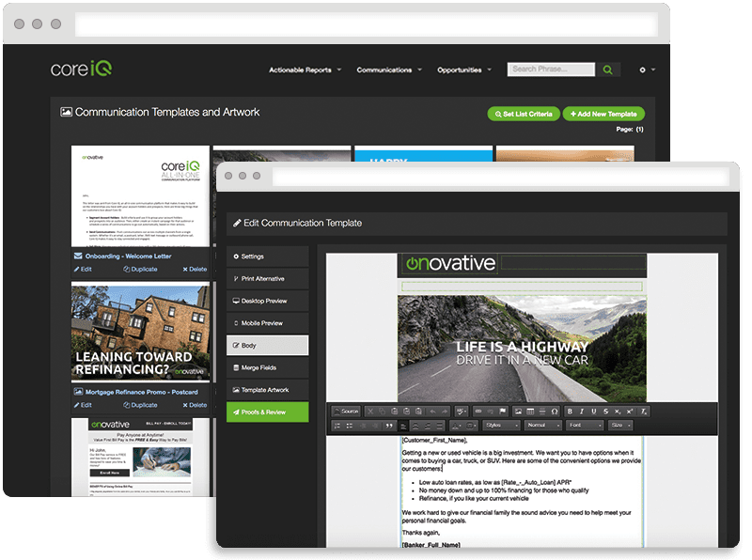Insert a numbered list
Image resolution: width=752 pixels, height=560 pixels.
337,426
